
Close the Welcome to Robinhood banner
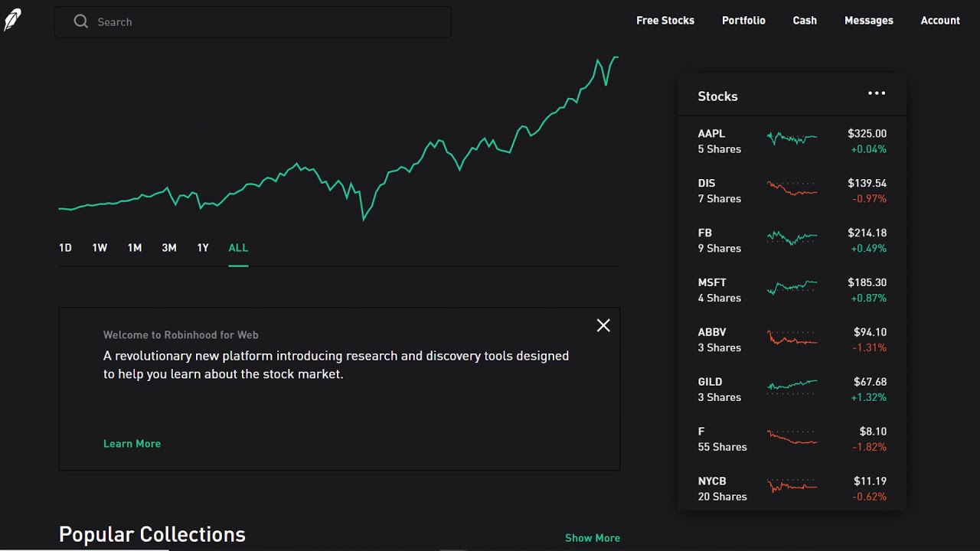(x=603, y=325)
